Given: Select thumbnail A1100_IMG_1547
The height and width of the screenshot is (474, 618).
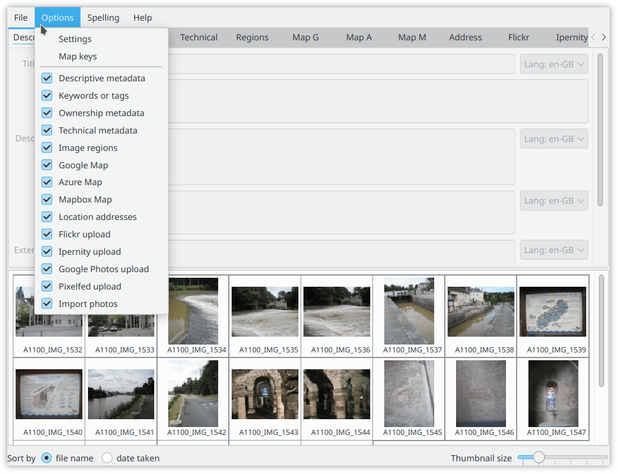Looking at the screenshot, I should (553, 399).
